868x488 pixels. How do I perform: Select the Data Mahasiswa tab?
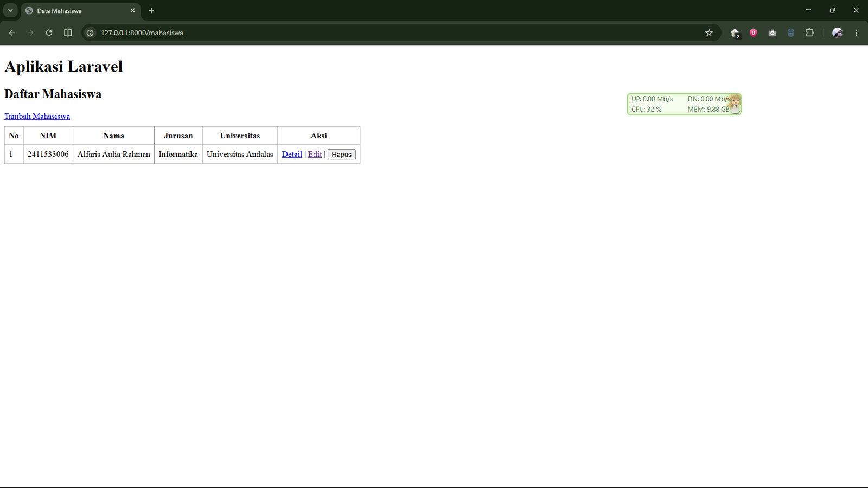[80, 11]
